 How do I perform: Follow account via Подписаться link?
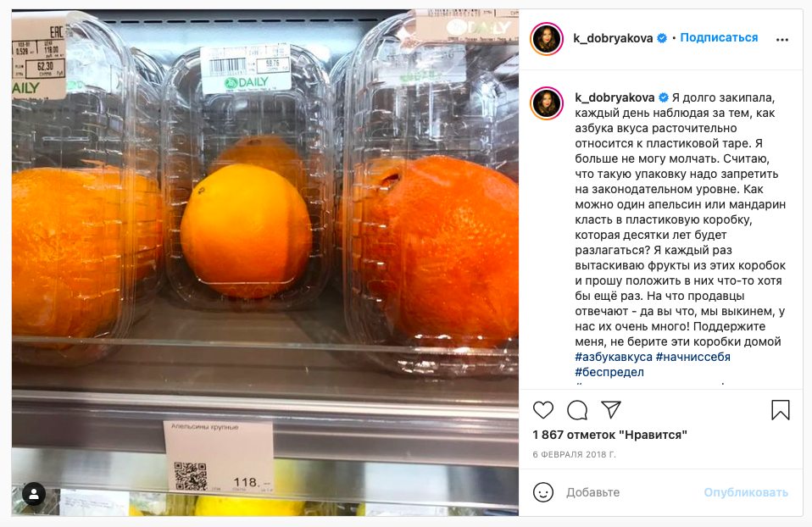pyautogui.click(x=719, y=38)
